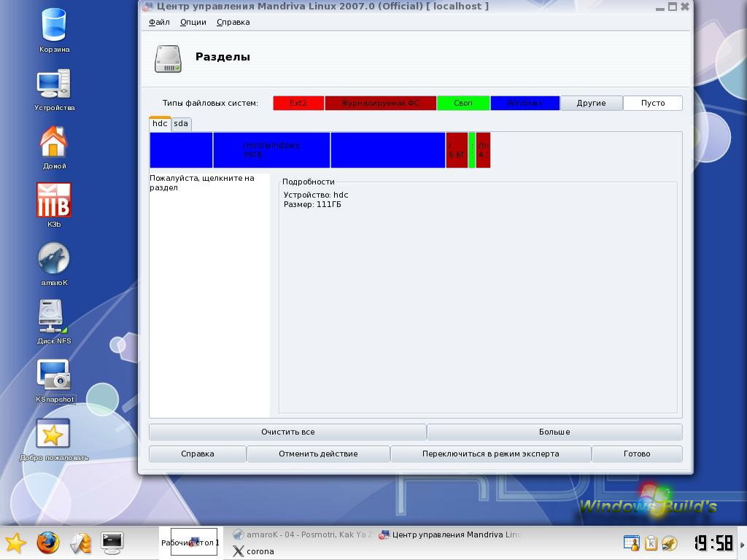Select the first blue Windows partition
The image size is (747, 560).
[x=181, y=150]
